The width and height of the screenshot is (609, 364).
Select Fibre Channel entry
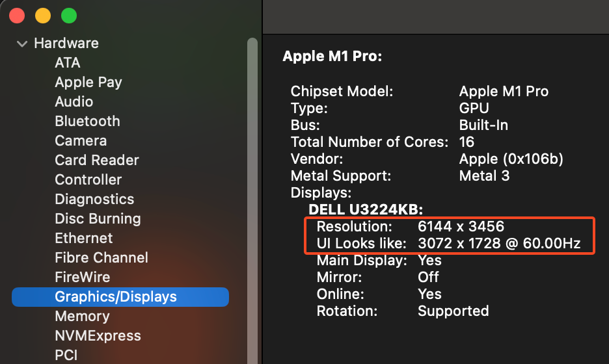pos(101,258)
